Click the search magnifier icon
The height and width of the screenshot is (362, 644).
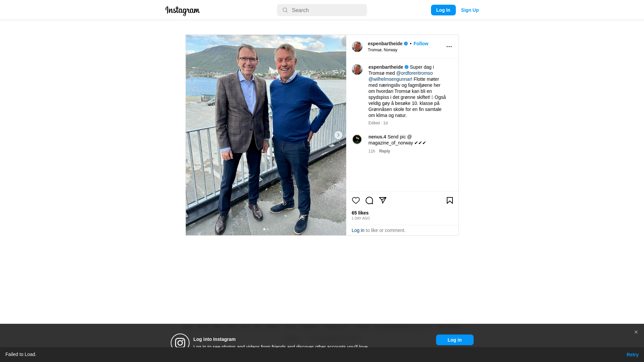pyautogui.click(x=285, y=10)
